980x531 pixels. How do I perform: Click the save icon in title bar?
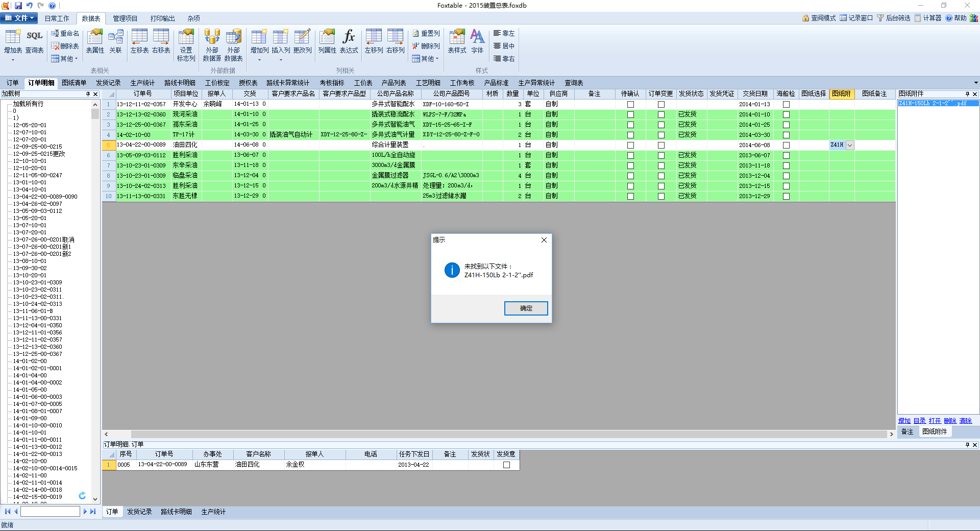tap(18, 6)
